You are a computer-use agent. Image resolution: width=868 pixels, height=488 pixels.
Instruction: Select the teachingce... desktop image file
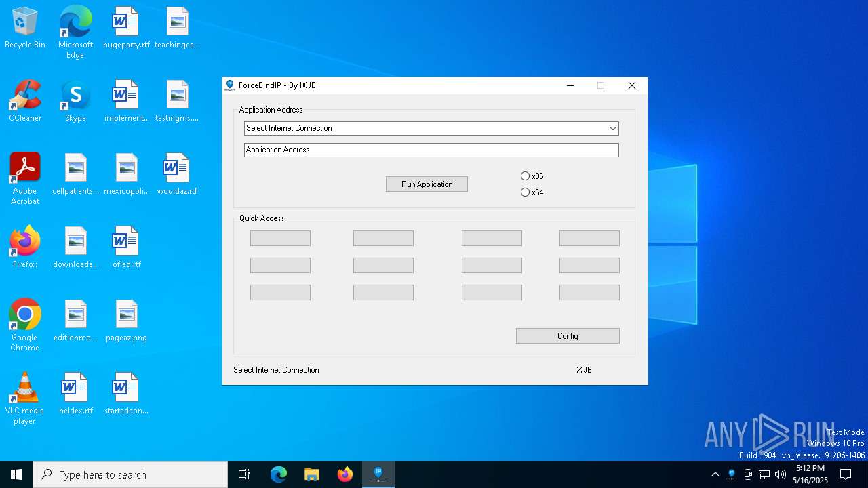177,28
